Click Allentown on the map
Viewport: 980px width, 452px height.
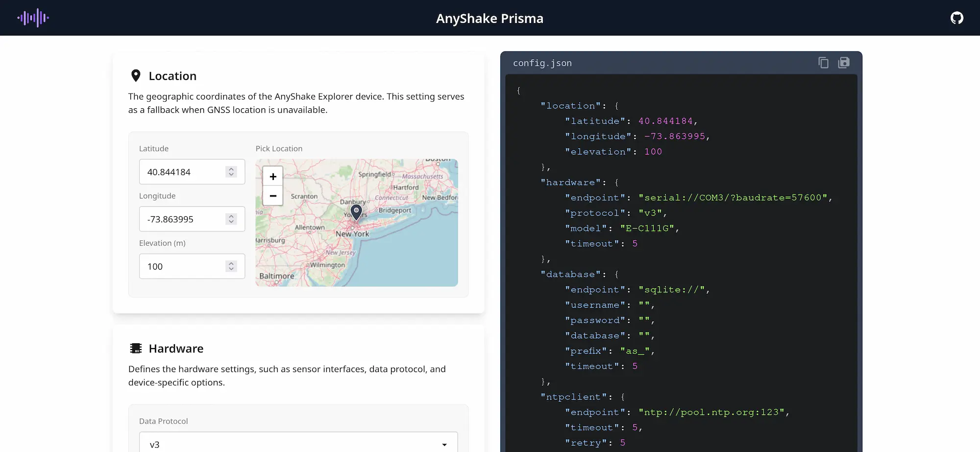pyautogui.click(x=310, y=227)
